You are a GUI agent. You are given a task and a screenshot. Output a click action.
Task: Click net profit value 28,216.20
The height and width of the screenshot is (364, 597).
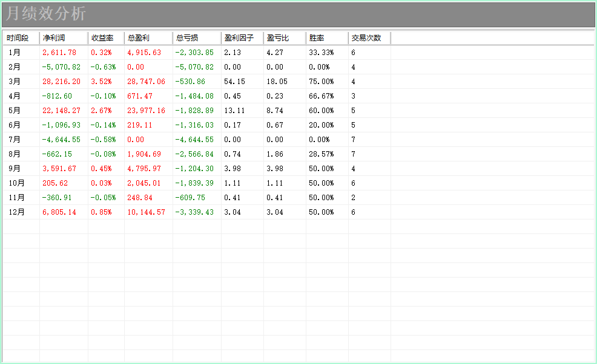click(x=61, y=82)
